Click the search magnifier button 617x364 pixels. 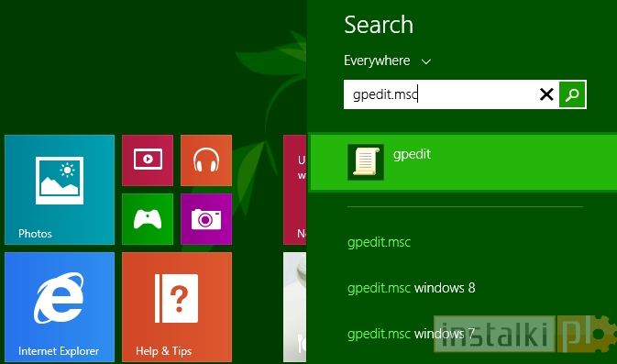(x=572, y=94)
